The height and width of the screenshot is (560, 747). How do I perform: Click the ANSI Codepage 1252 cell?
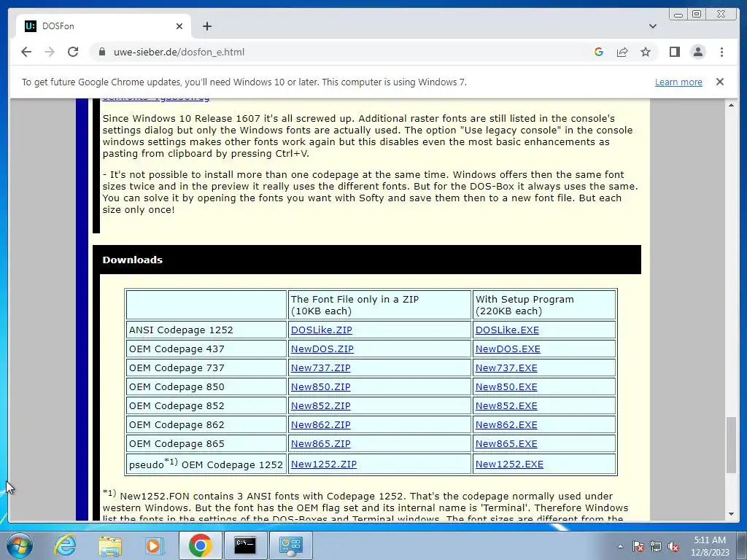point(206,330)
